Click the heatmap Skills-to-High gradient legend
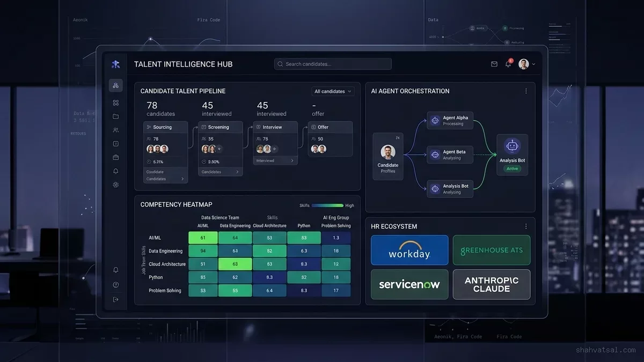This screenshot has height=362, width=644. (x=327, y=205)
